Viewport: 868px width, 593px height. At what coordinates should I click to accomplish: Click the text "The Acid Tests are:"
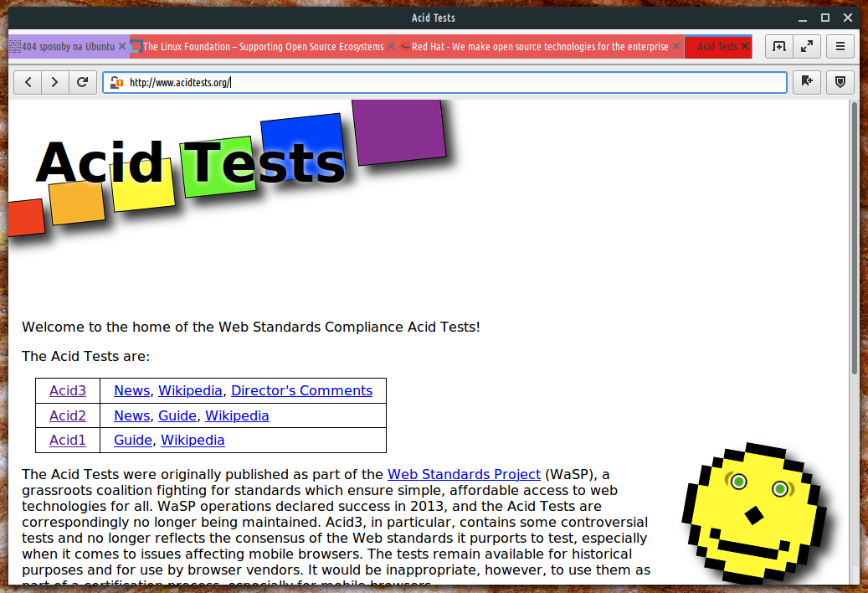click(86, 357)
